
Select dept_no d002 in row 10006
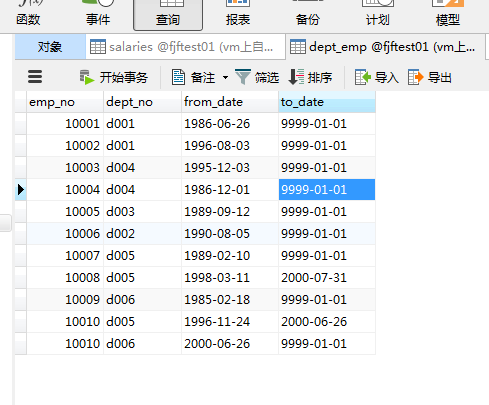point(143,234)
